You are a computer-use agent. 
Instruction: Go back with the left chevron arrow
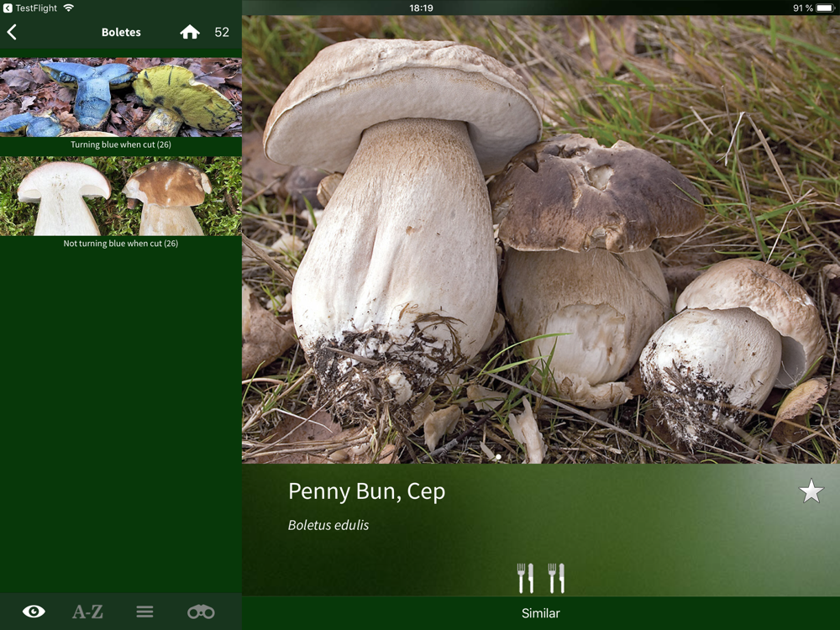(12, 32)
